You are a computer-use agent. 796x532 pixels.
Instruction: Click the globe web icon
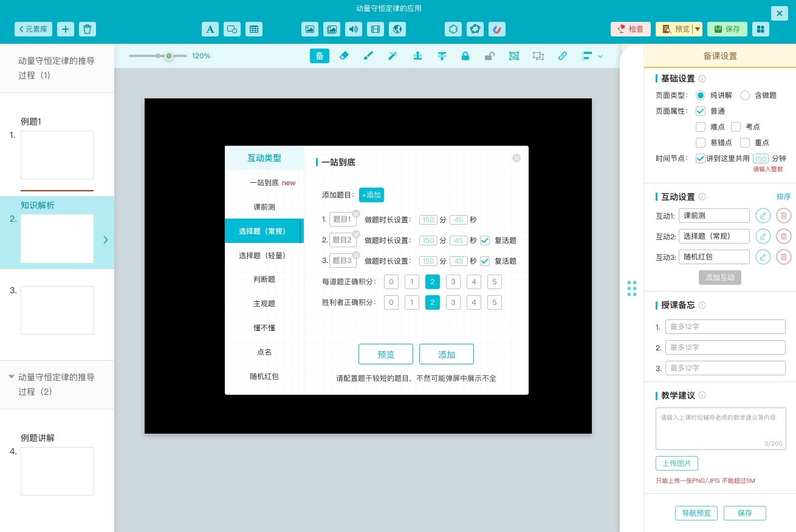coord(397,29)
